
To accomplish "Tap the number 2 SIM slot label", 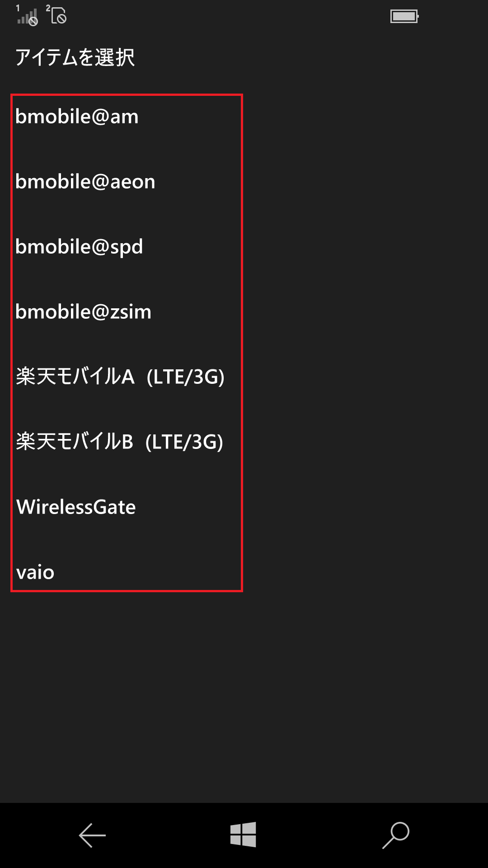I will pos(48,8).
